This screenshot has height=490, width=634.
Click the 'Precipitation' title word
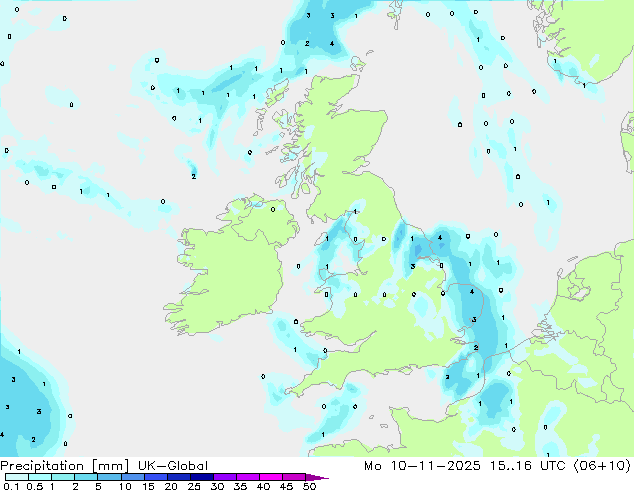pyautogui.click(x=42, y=466)
